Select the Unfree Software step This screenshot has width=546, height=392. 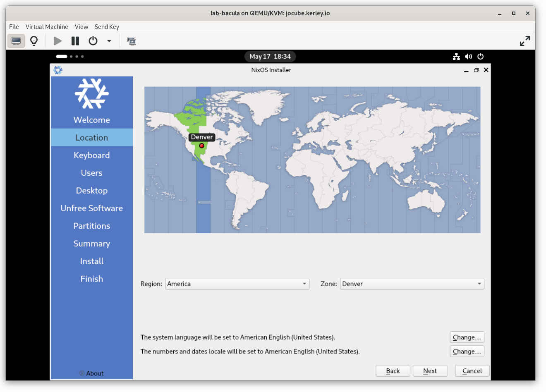[x=92, y=208]
